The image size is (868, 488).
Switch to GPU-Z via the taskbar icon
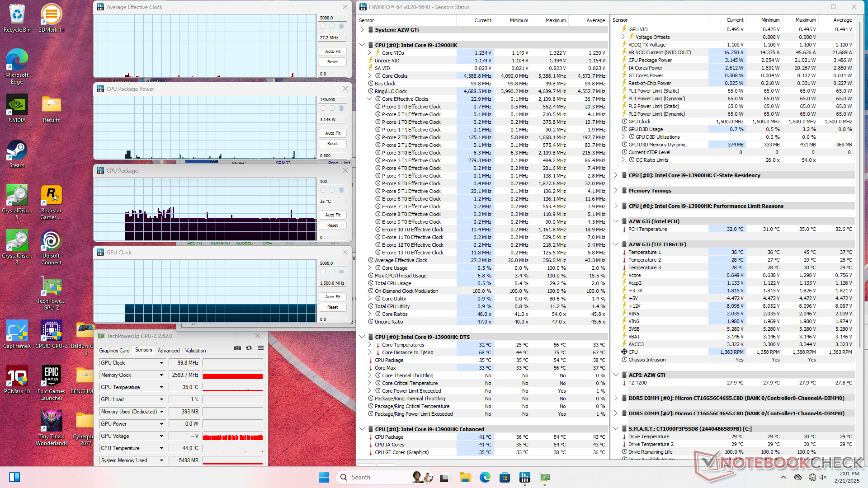545,477
